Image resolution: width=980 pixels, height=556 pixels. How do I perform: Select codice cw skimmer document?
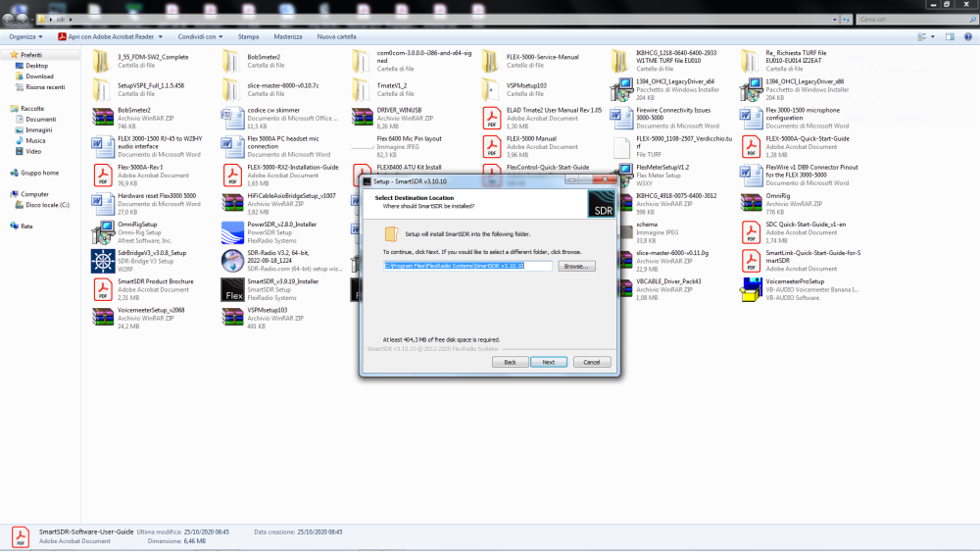pos(282,118)
